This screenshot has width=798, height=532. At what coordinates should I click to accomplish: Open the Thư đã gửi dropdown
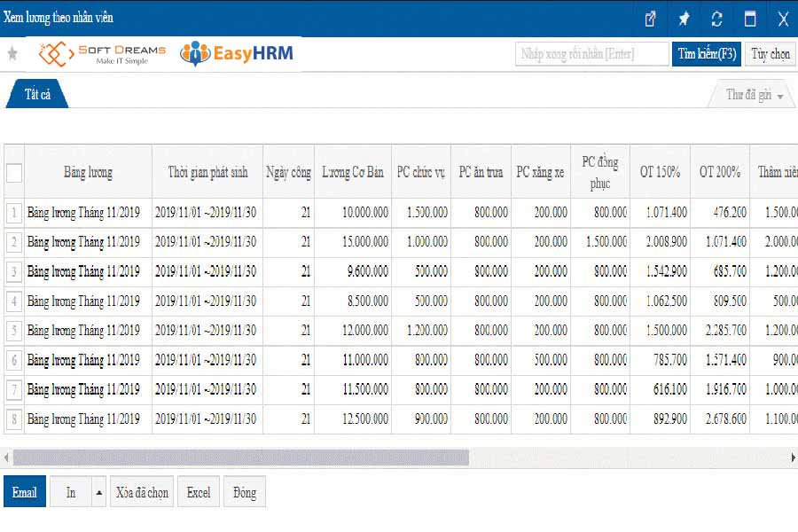[x=754, y=95]
